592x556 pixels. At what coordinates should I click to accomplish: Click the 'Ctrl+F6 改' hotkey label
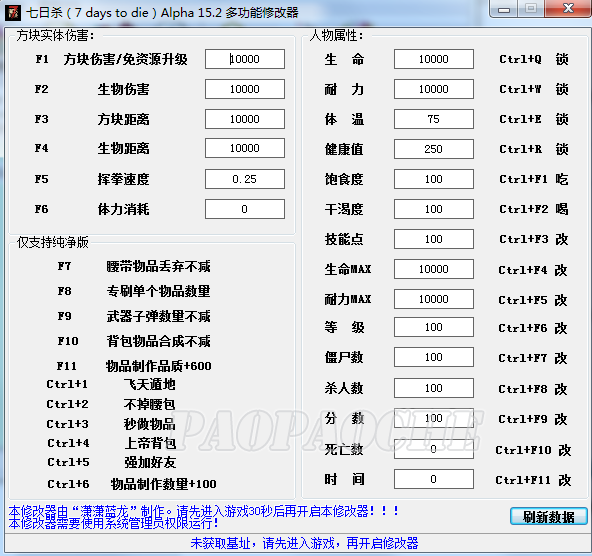(533, 328)
